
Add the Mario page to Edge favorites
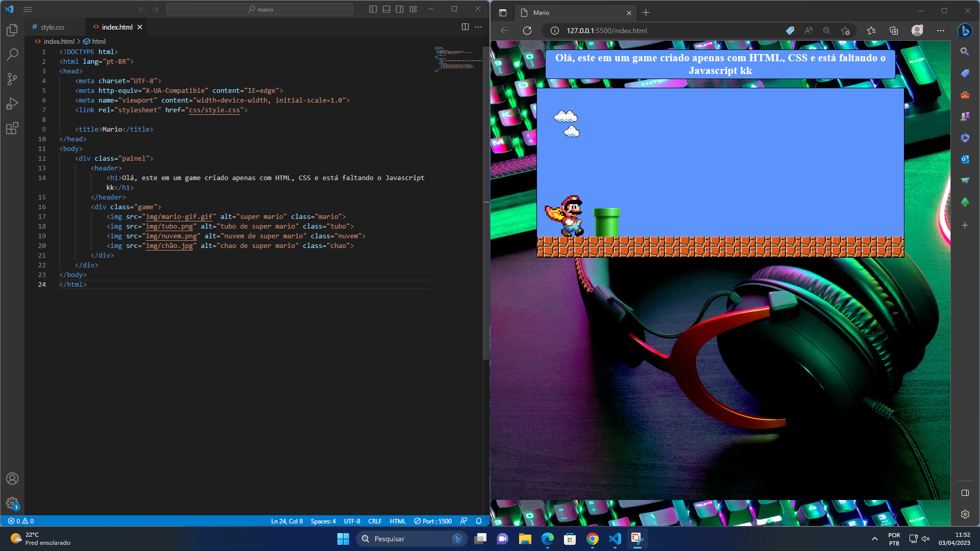(845, 31)
